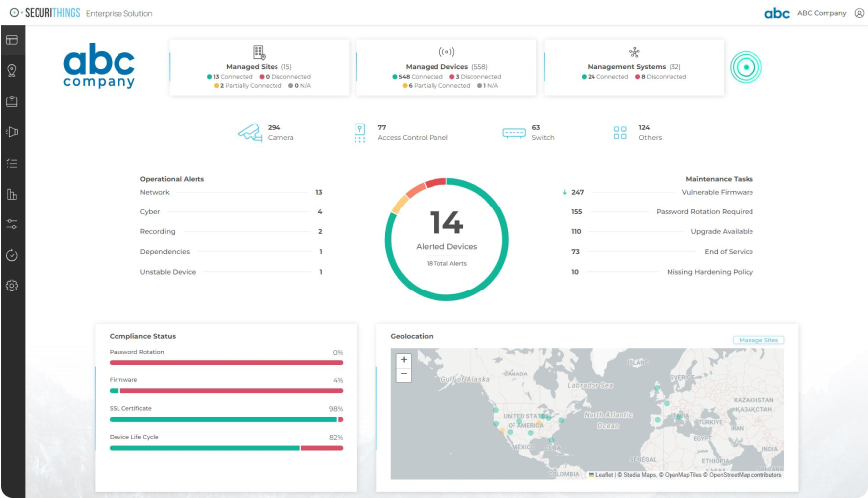This screenshot has width=868, height=498.
Task: Click '24 Connected' under Management Systems
Action: 604,77
